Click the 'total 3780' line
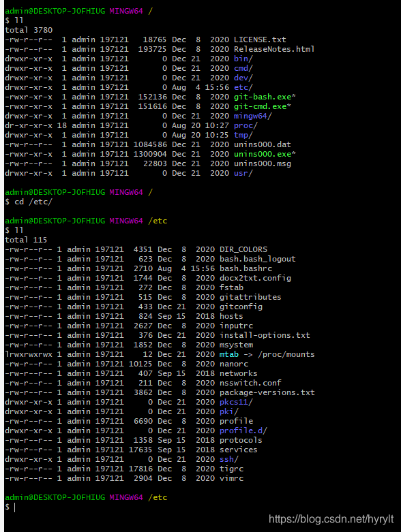This screenshot has width=401, height=532. coord(29,30)
